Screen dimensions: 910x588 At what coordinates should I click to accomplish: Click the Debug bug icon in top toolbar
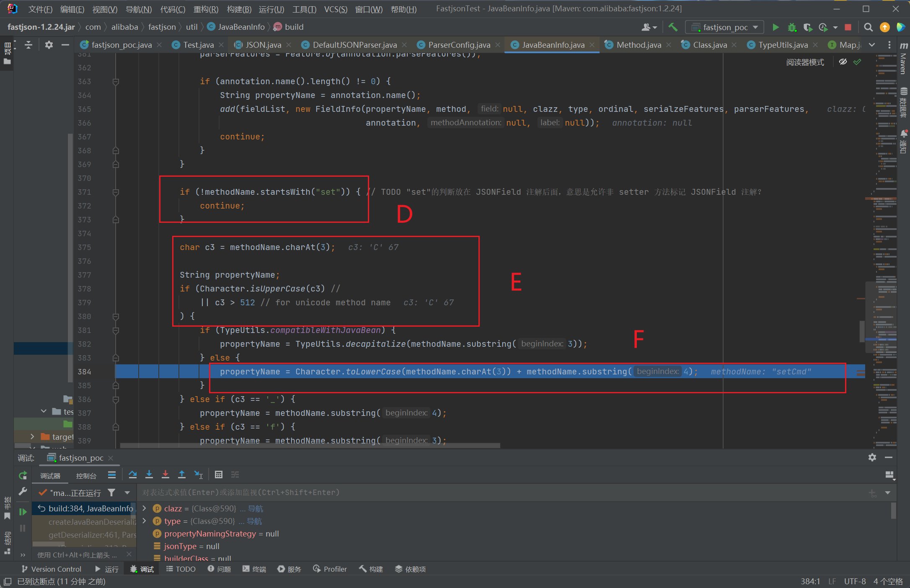pyautogui.click(x=791, y=27)
